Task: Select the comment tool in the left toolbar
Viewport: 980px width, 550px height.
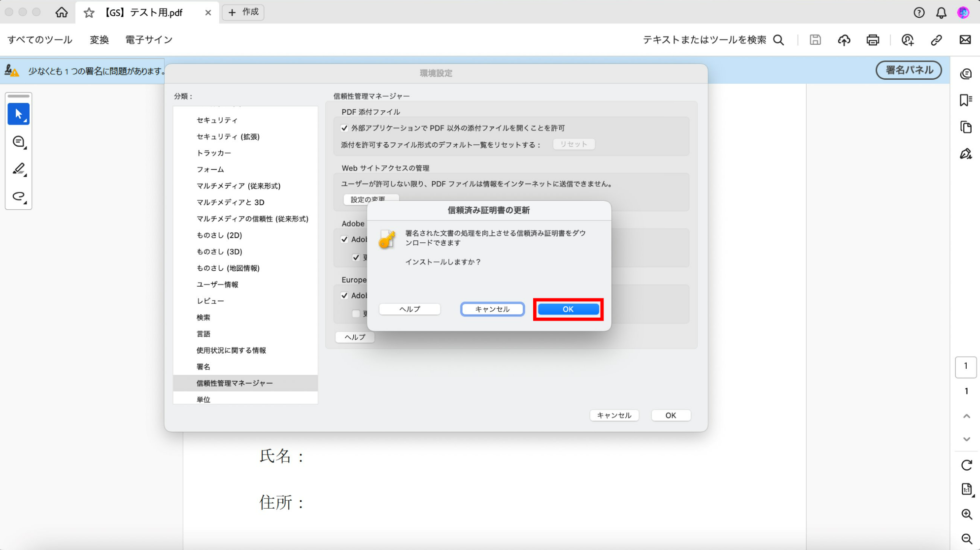Action: (x=18, y=142)
